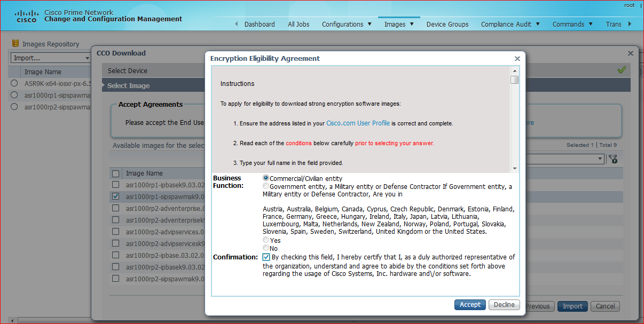
Task: Check the asr1000rp2-adventerprise.0 image checkbox
Action: click(116, 208)
